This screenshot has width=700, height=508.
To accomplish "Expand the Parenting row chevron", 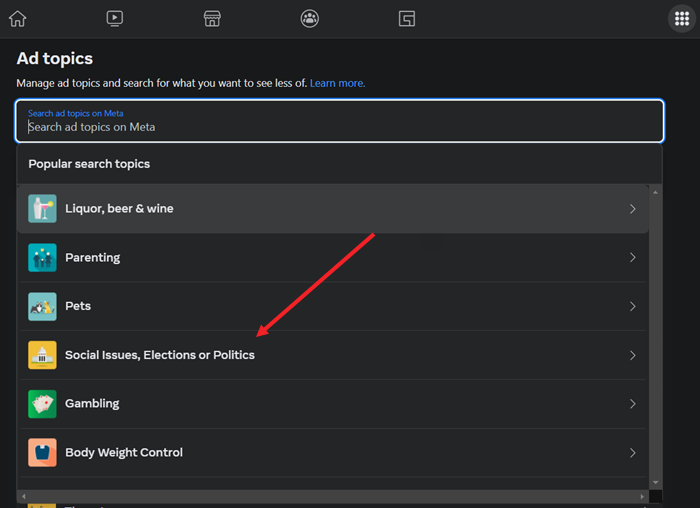I will pyautogui.click(x=632, y=258).
